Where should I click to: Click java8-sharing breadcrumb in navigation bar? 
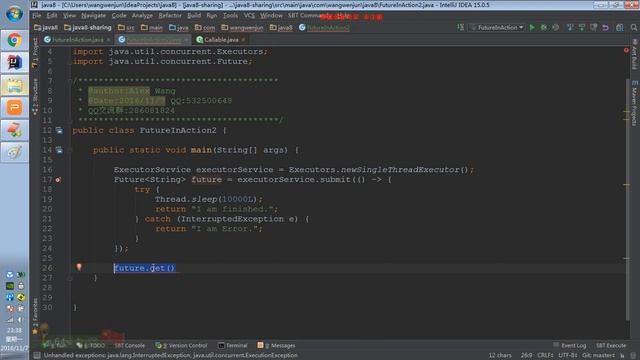coord(88,27)
